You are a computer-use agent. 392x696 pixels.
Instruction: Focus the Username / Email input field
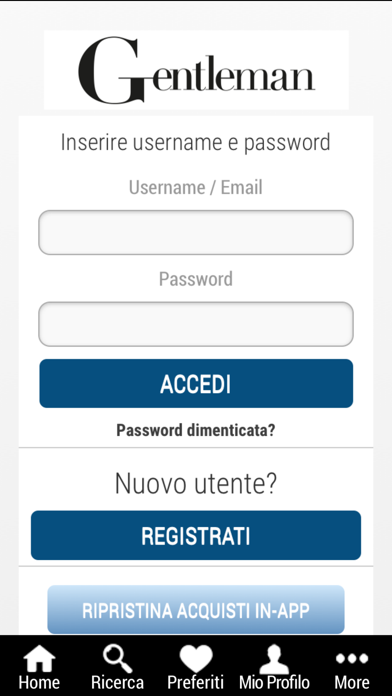(x=196, y=233)
